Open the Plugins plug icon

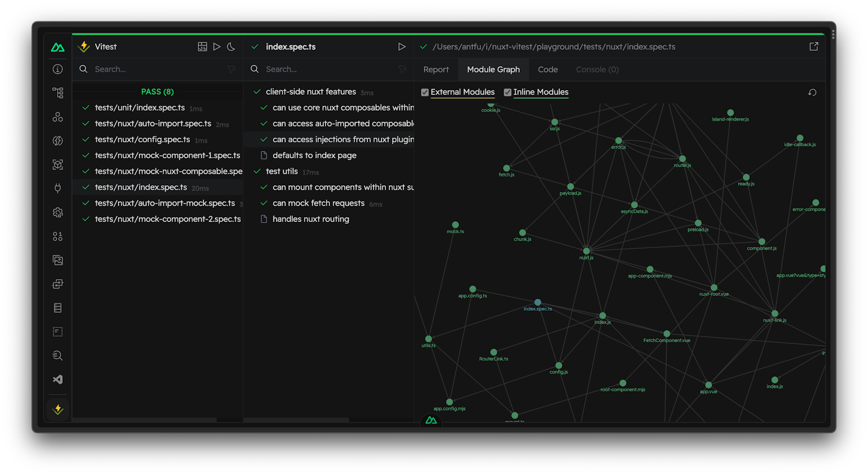click(58, 188)
